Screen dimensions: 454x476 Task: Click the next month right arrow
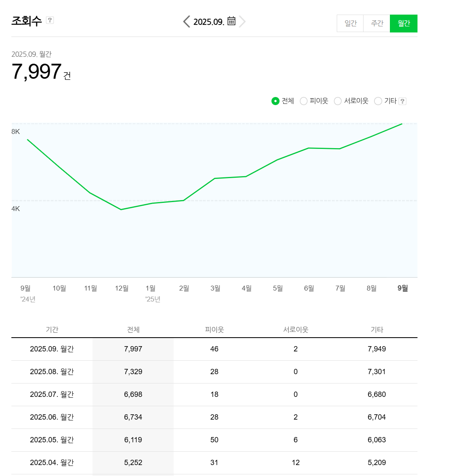242,22
